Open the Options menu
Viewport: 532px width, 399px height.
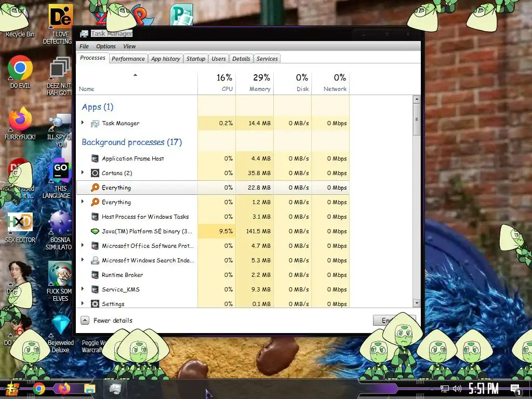[106, 46]
